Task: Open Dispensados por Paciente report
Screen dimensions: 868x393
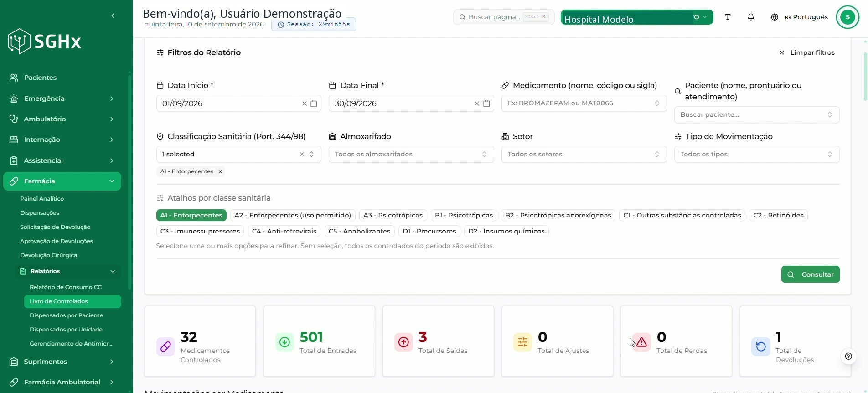Action: (x=72, y=315)
